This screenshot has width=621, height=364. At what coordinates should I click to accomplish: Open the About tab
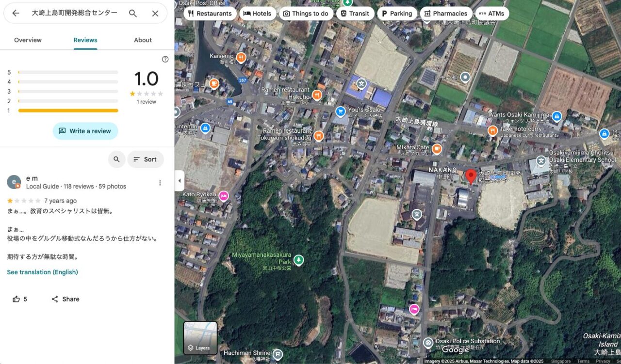coord(143,40)
